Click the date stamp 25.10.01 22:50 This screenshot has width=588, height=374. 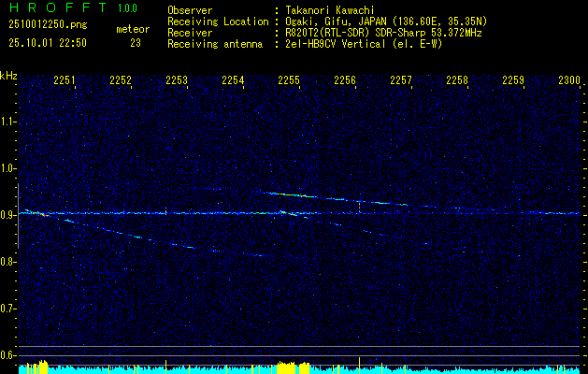pyautogui.click(x=48, y=43)
